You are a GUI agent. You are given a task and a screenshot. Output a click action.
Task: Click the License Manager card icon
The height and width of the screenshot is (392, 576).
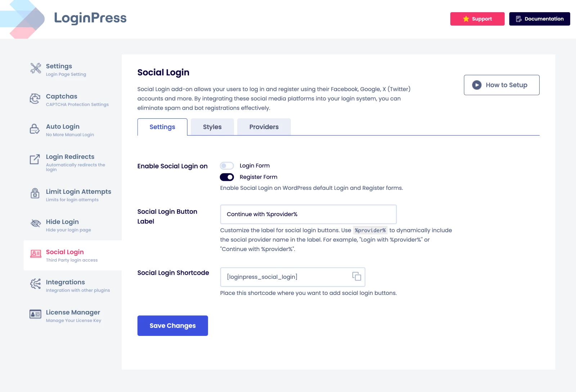(x=35, y=314)
